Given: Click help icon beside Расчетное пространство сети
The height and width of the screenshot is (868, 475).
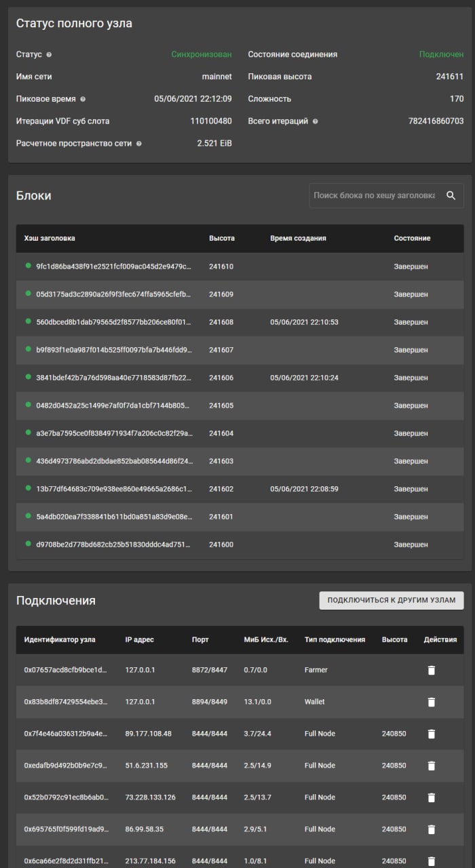Looking at the screenshot, I should click(x=139, y=144).
